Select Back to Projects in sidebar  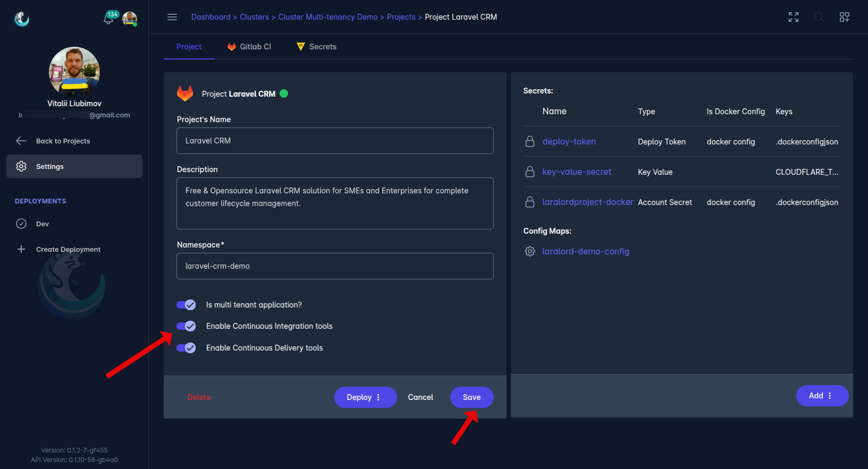74,141
